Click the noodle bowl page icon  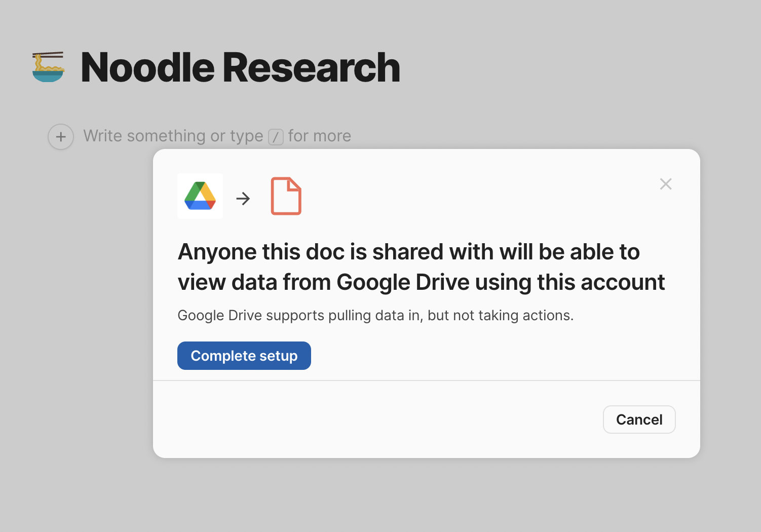click(48, 67)
